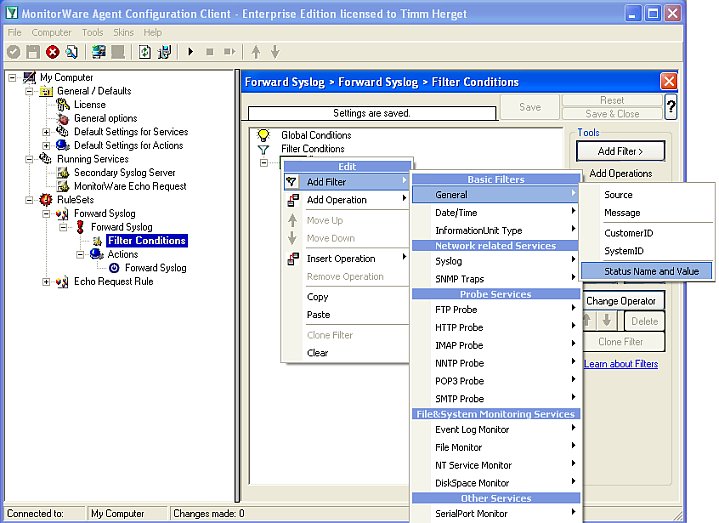Click the Global Conditions lightbulb icon
Image resolution: width=719 pixels, height=523 pixels.
click(x=263, y=135)
